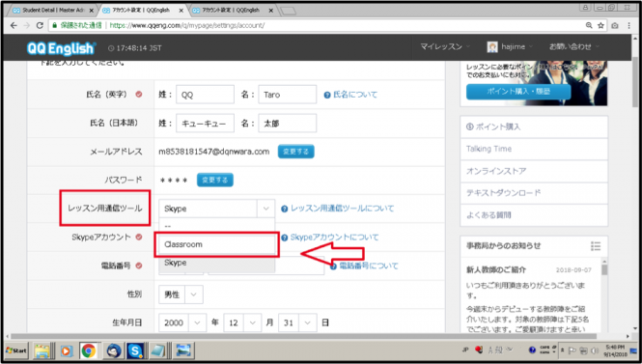
Task: Click the Japanese 名 field 太郎
Action: coord(288,124)
